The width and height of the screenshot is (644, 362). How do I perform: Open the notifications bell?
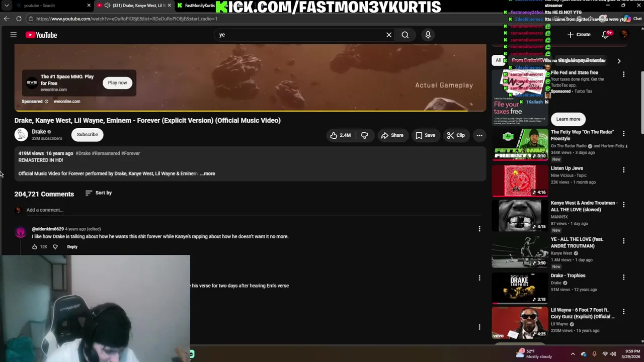(606, 35)
